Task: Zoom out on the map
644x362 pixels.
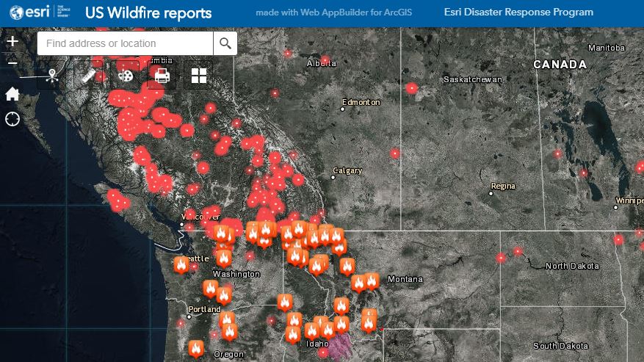Action: 12,62
